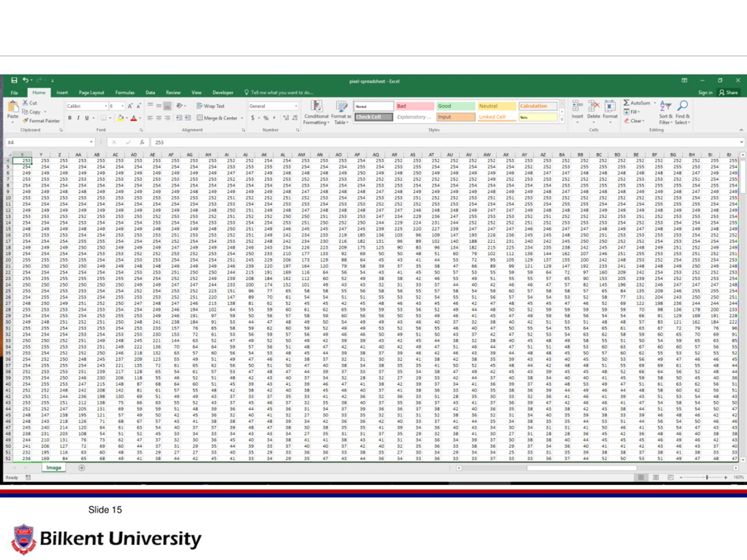Click the Decrease Font Size icon
Image resolution: width=747 pixels, height=560 pixels.
point(139,106)
